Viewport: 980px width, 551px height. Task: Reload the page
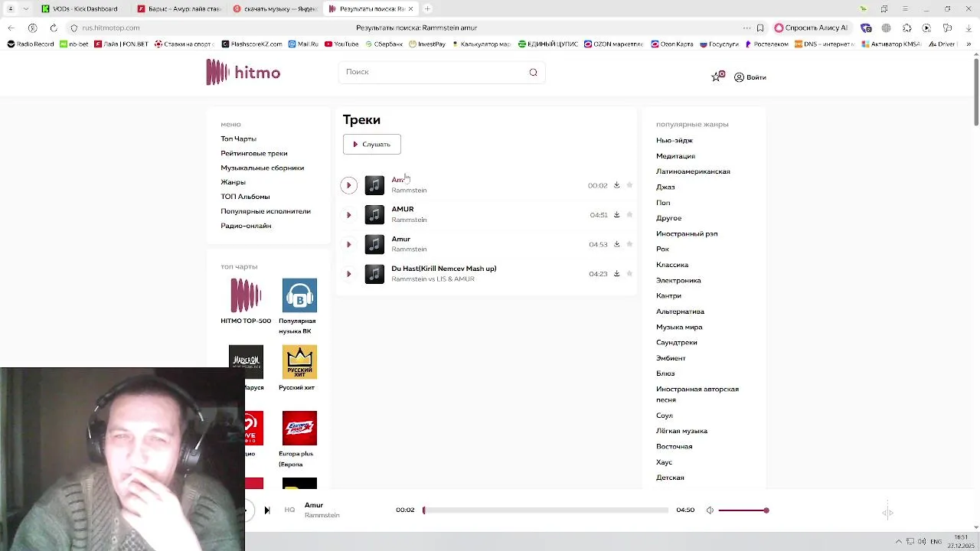coord(53,28)
